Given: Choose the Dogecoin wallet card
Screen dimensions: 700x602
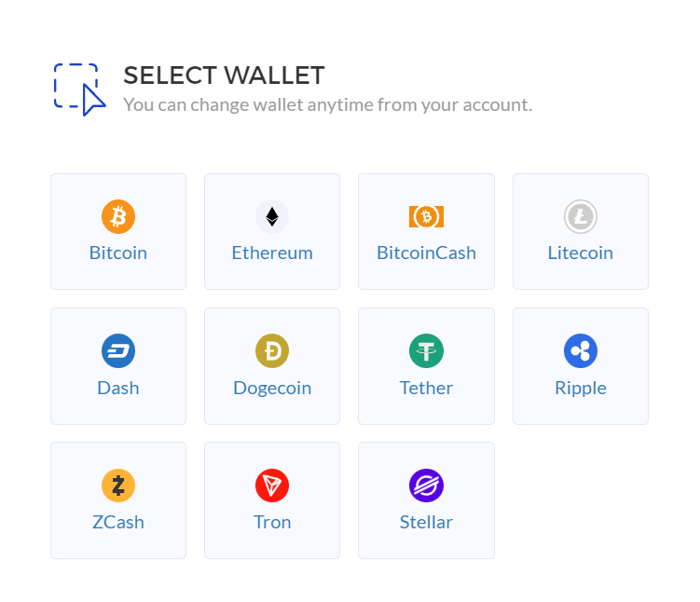Looking at the screenshot, I should tap(272, 366).
